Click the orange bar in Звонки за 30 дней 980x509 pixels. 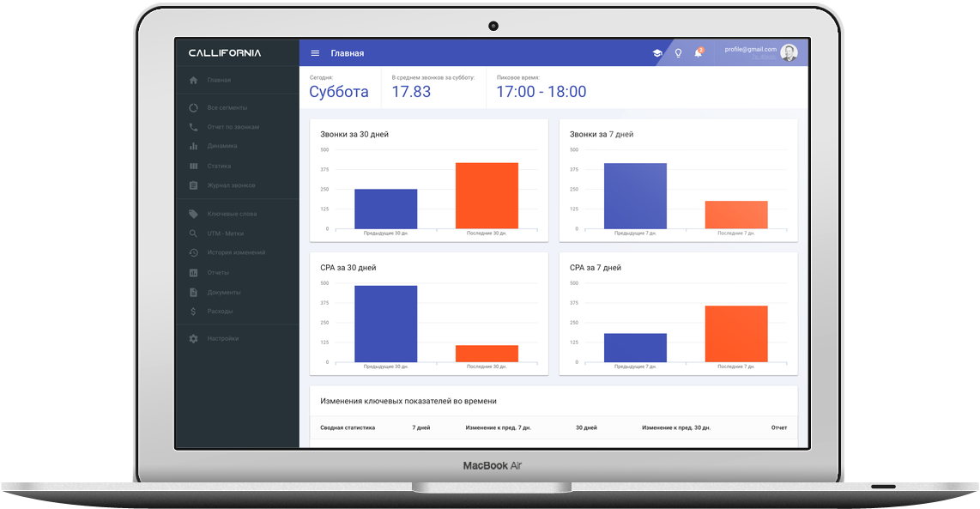[x=487, y=196]
